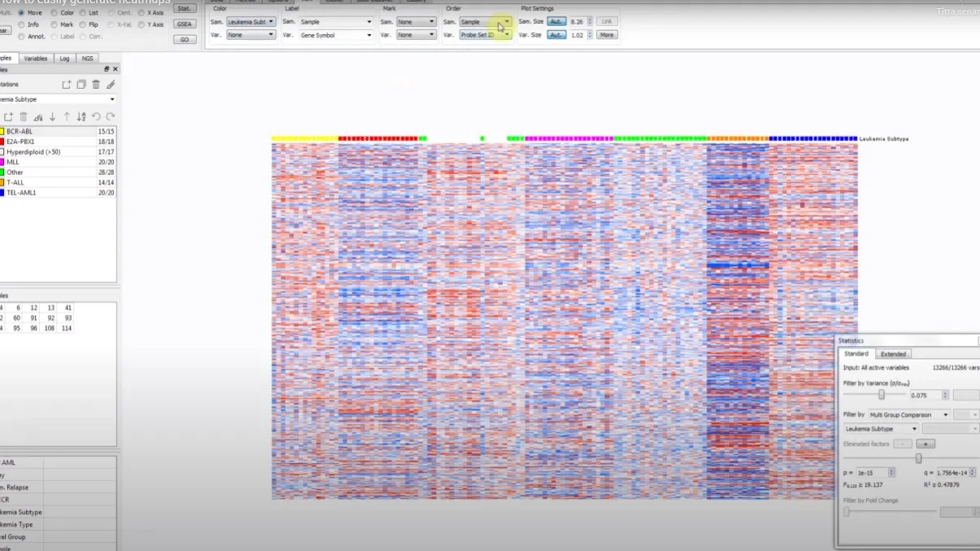Open the Extended tab in Statistics
This screenshot has height=551, width=980.
point(893,354)
